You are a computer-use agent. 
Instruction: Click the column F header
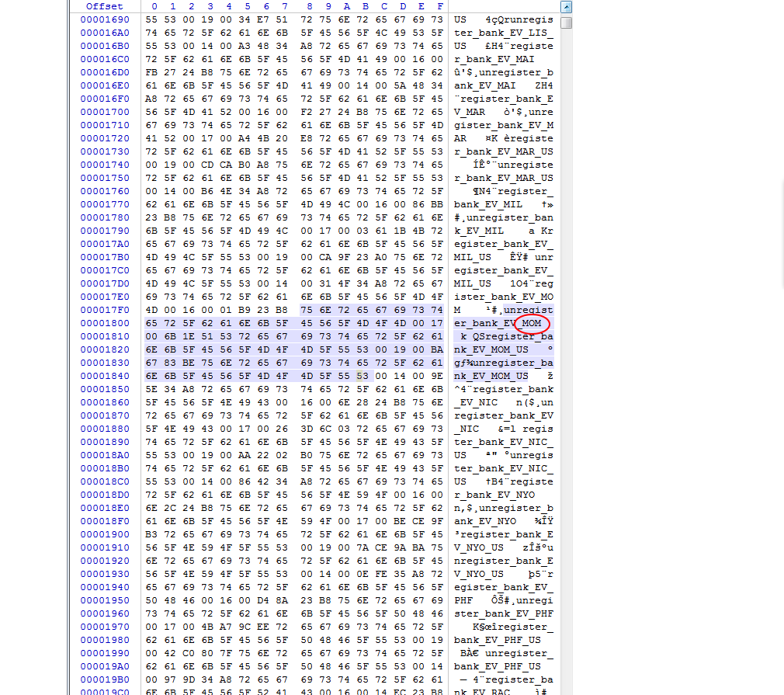pyautogui.click(x=440, y=6)
